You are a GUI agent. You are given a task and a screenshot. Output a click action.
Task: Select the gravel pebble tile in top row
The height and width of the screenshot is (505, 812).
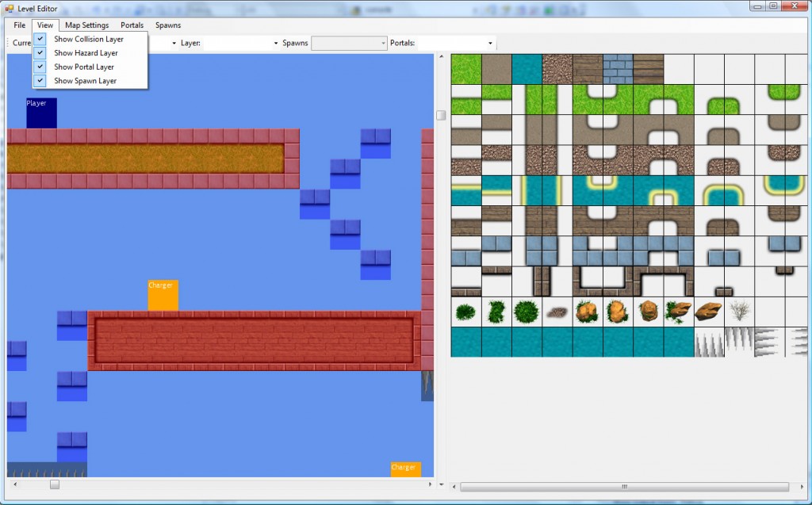tap(557, 69)
